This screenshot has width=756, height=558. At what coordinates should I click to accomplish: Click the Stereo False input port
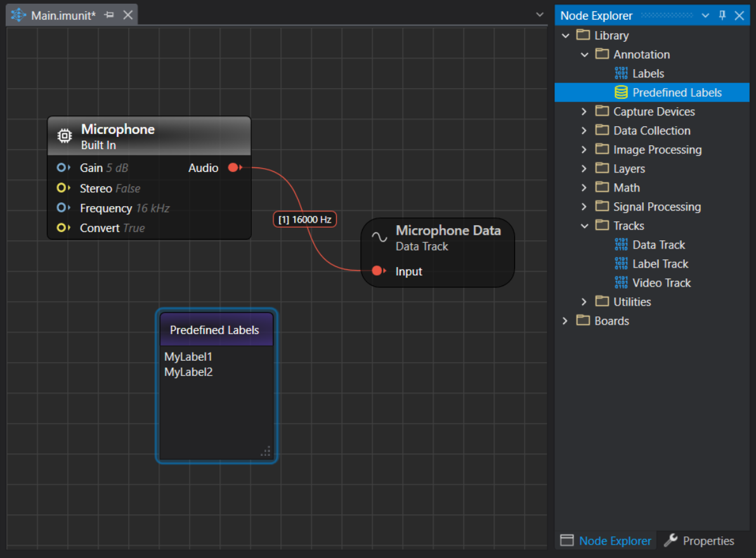(x=62, y=188)
